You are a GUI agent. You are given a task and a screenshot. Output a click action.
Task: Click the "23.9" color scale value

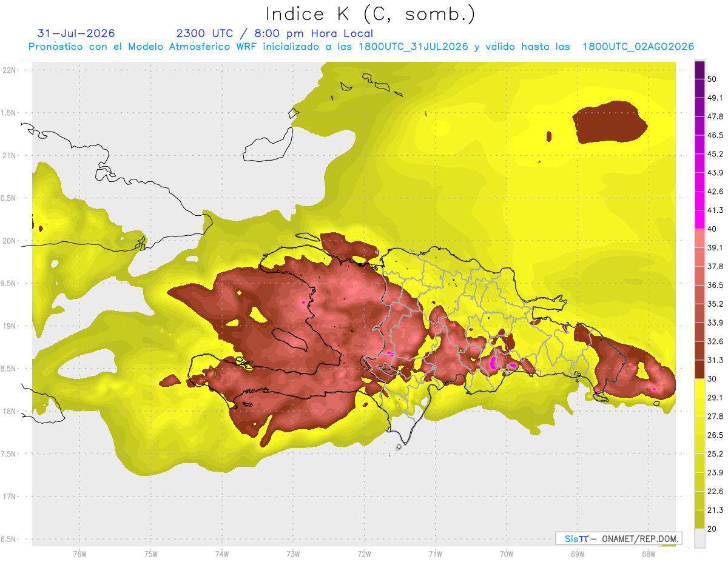(715, 473)
